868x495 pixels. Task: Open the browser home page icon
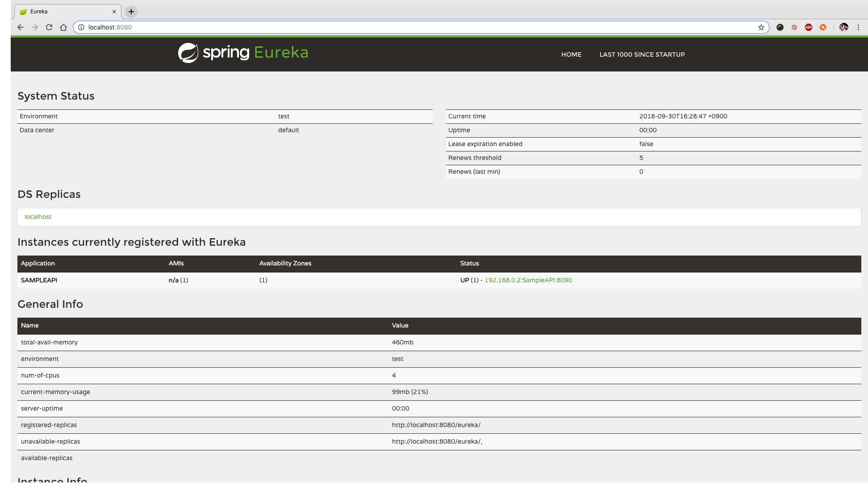click(x=63, y=27)
